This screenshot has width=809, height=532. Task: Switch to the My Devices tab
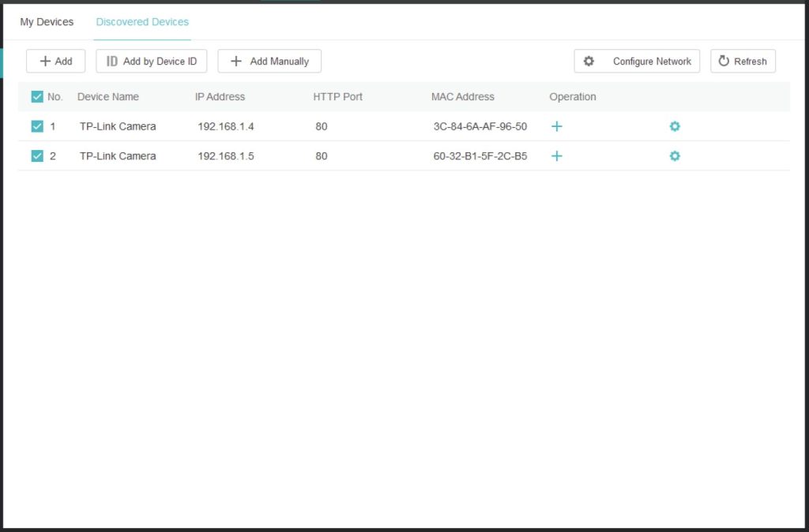coord(46,22)
